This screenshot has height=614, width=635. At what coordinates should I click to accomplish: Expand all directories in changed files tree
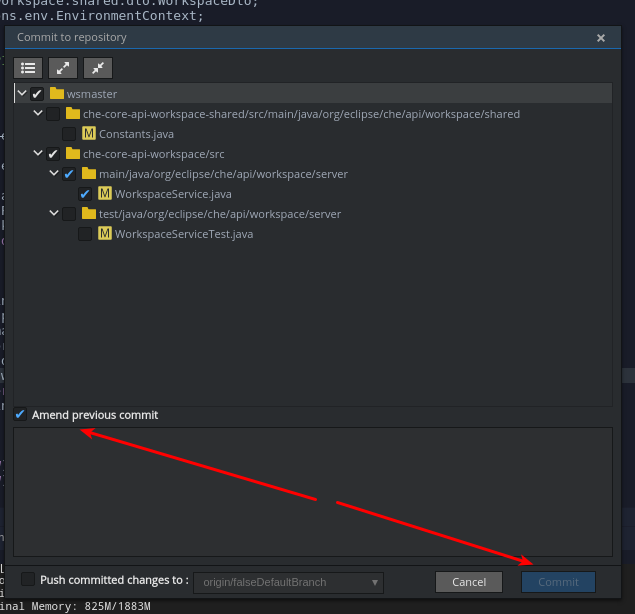click(63, 68)
